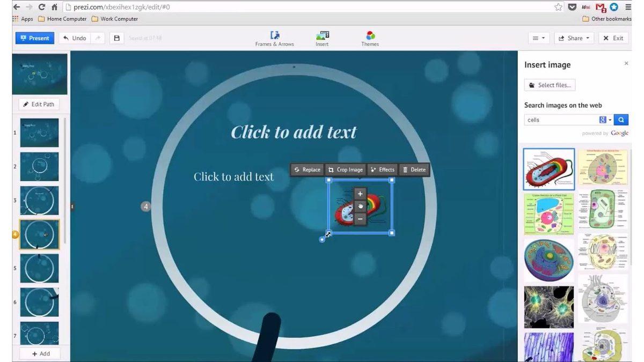Click the Redo arrow next to Undo

pos(97,38)
